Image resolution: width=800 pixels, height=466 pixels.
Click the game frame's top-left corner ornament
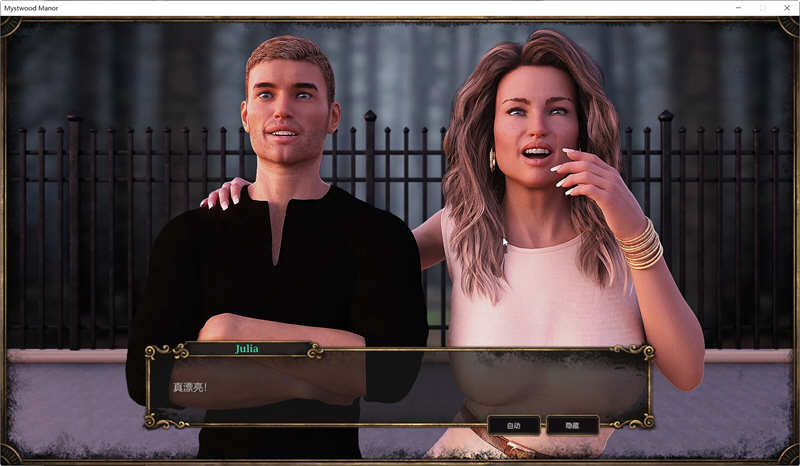tap(11, 26)
